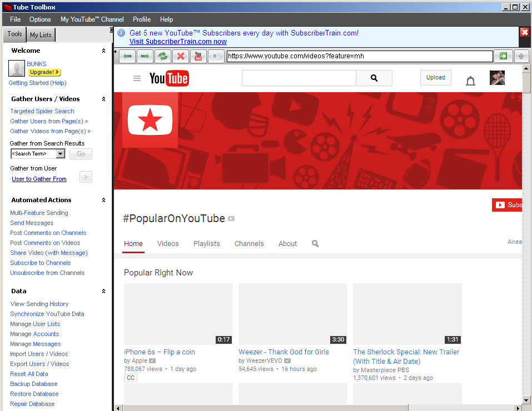Select the Tools tab

click(15, 34)
